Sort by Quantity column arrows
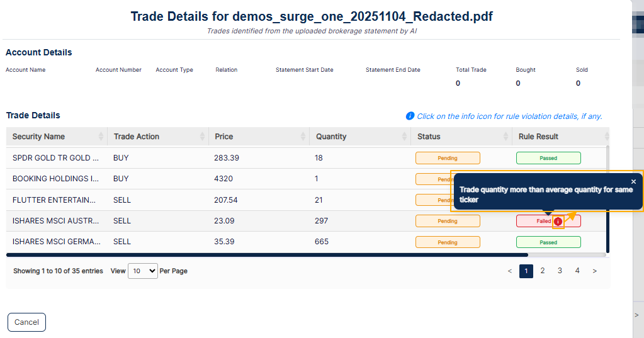 click(x=404, y=137)
